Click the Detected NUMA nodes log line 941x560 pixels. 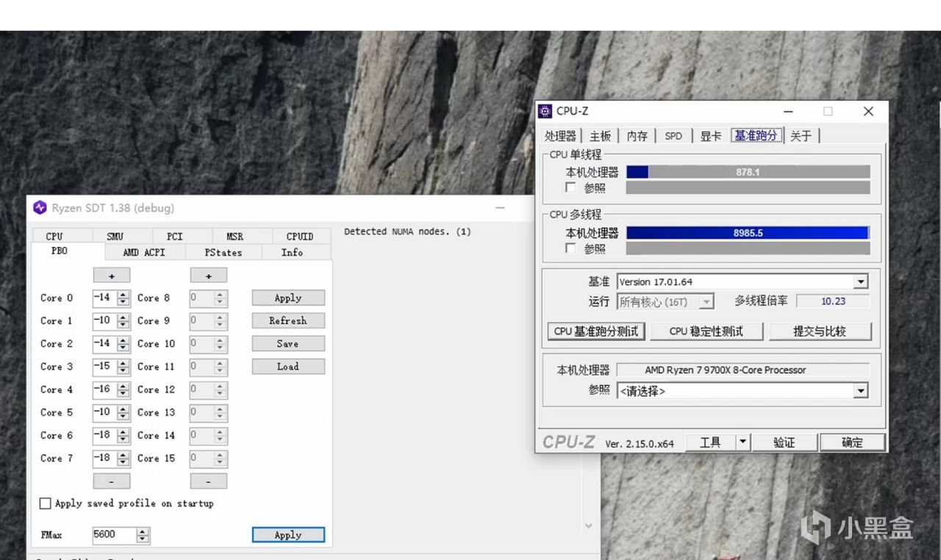(x=407, y=231)
